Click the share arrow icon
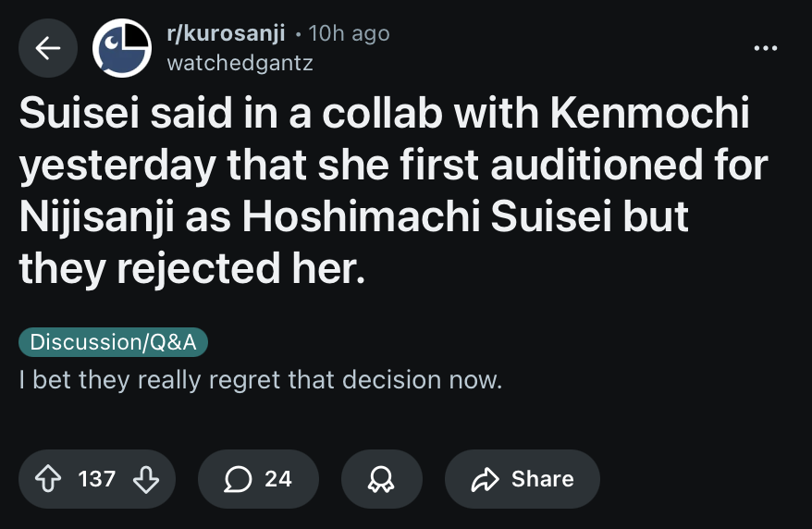This screenshot has width=812, height=529. click(486, 478)
